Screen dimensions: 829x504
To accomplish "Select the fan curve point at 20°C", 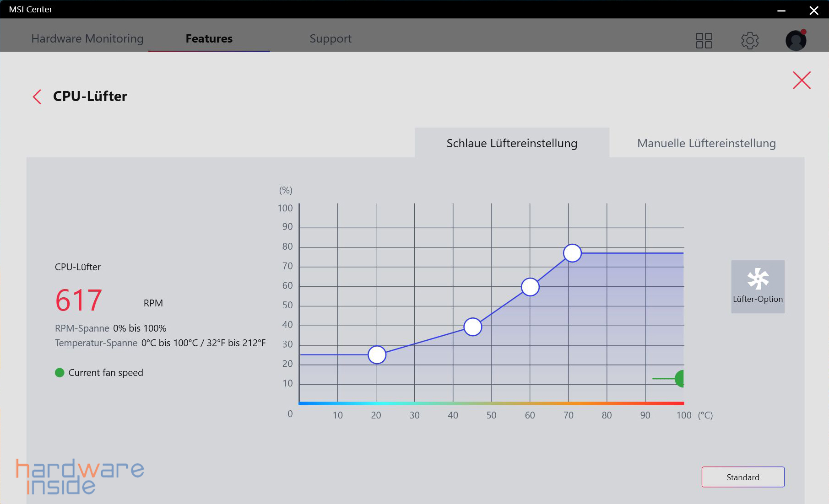I will click(x=377, y=354).
